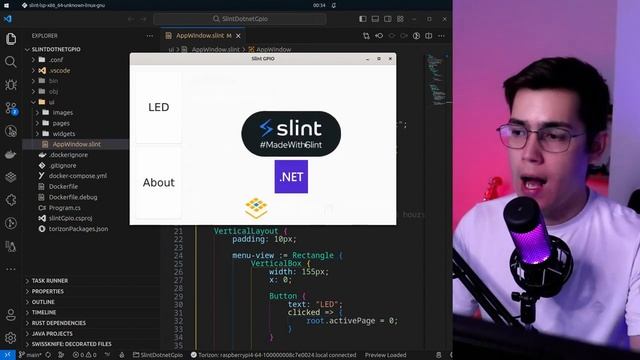The image size is (640, 360).
Task: Open the Run and Debug view
Action: (x=11, y=84)
